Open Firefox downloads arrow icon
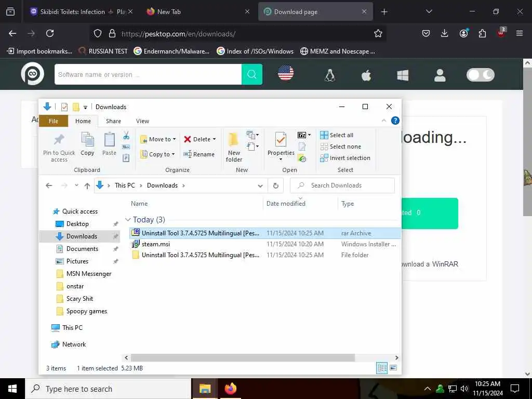This screenshot has width=532, height=399. (445, 33)
